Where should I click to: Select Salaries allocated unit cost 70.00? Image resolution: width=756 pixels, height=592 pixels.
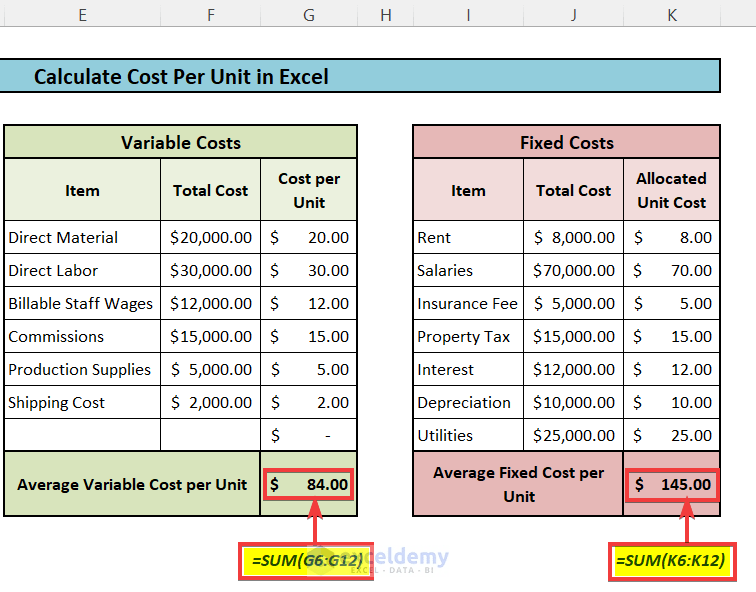pyautogui.click(x=672, y=270)
